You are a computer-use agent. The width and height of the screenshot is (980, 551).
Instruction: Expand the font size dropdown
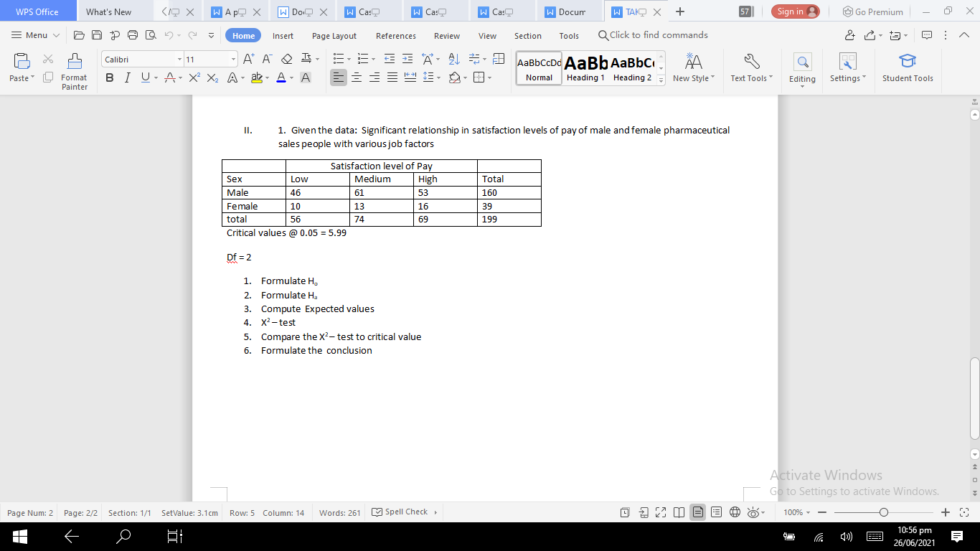(x=232, y=59)
